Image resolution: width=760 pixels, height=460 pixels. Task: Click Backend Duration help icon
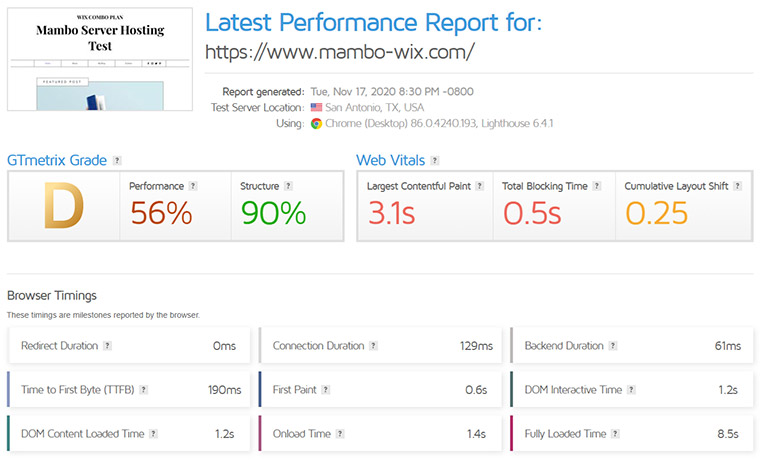pyautogui.click(x=613, y=346)
